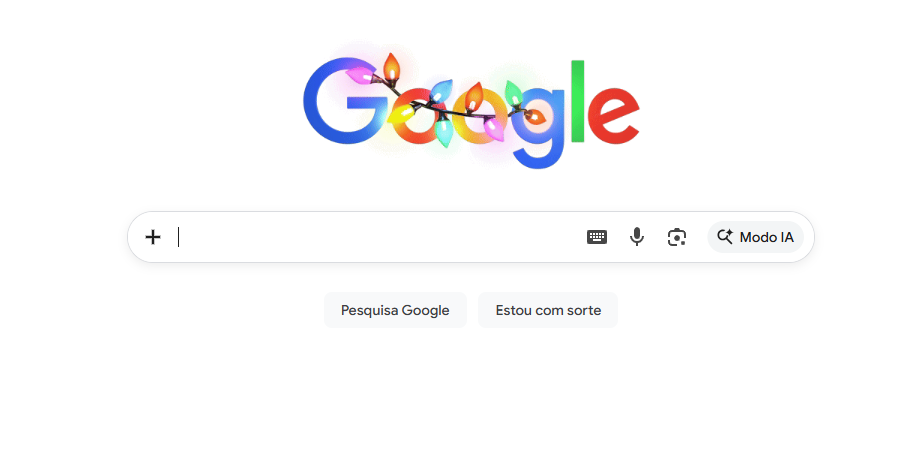Click the pink bulb hanging below second o
This screenshot has width=900, height=473.
coord(493,128)
